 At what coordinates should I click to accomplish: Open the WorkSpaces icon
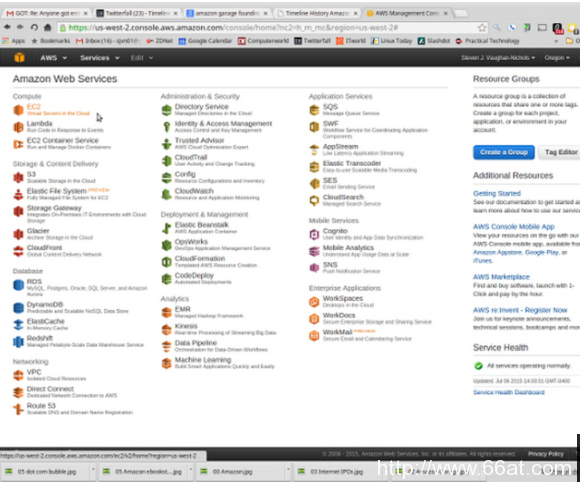coord(314,302)
